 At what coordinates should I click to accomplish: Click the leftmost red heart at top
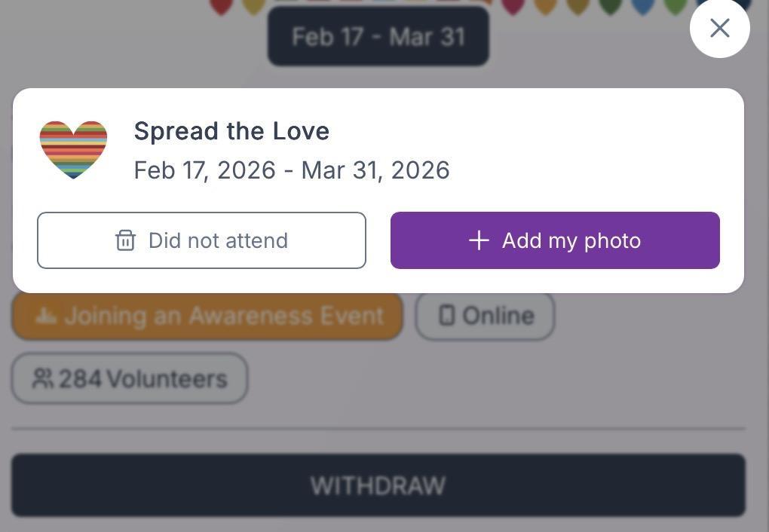220,6
